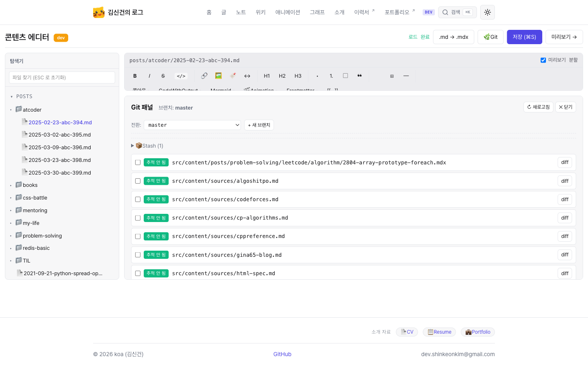This screenshot has width=588, height=368.
Task: Expand the problem-solving folder
Action: tap(36, 236)
